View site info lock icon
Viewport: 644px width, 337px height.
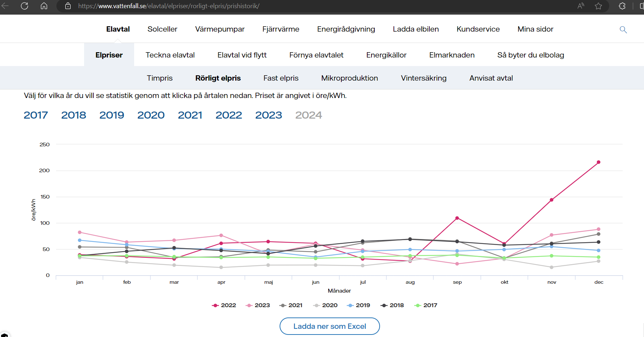(68, 6)
